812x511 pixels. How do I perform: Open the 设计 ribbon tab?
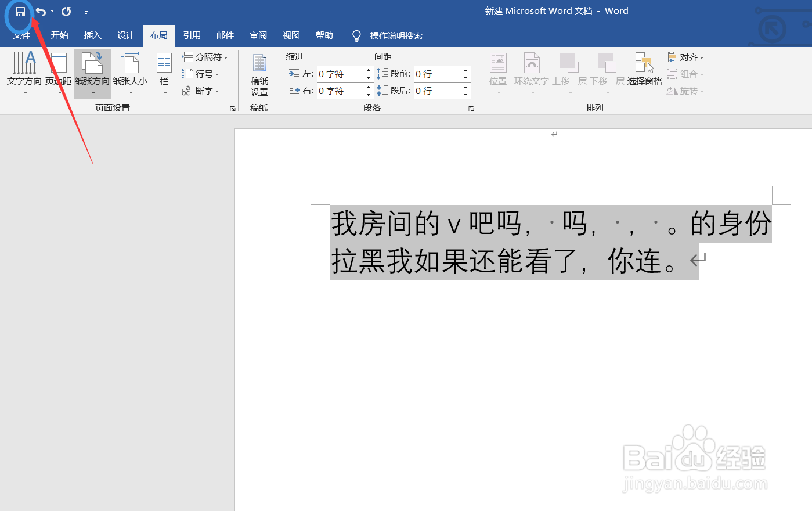pyautogui.click(x=126, y=35)
